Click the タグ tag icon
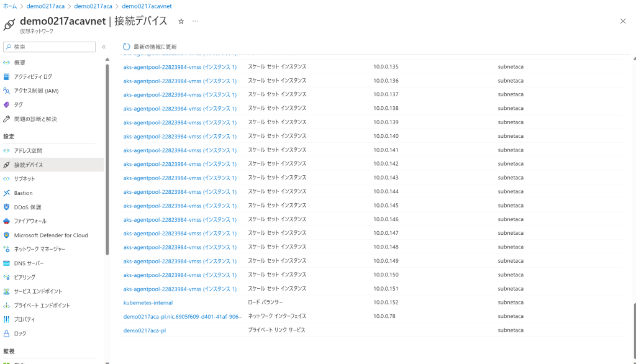The image size is (636, 364). pyautogui.click(x=6, y=105)
